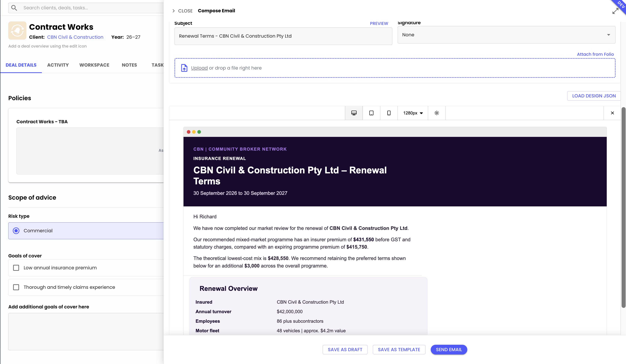Click the Upload link in drop zone
The height and width of the screenshot is (364, 626).
[x=199, y=68]
